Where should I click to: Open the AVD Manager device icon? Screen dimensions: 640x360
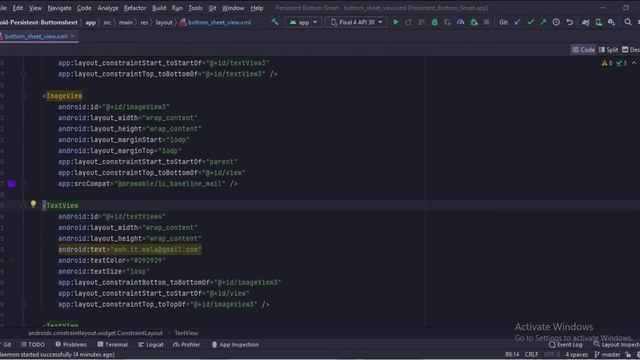(x=599, y=22)
